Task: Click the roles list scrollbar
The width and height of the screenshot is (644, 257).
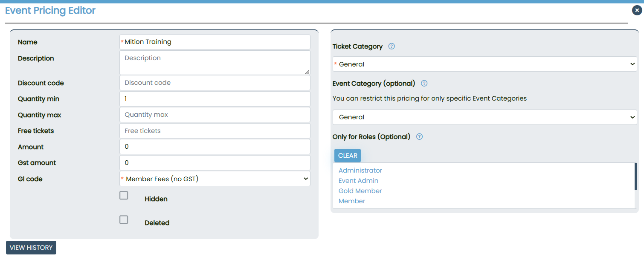Action: [x=635, y=176]
